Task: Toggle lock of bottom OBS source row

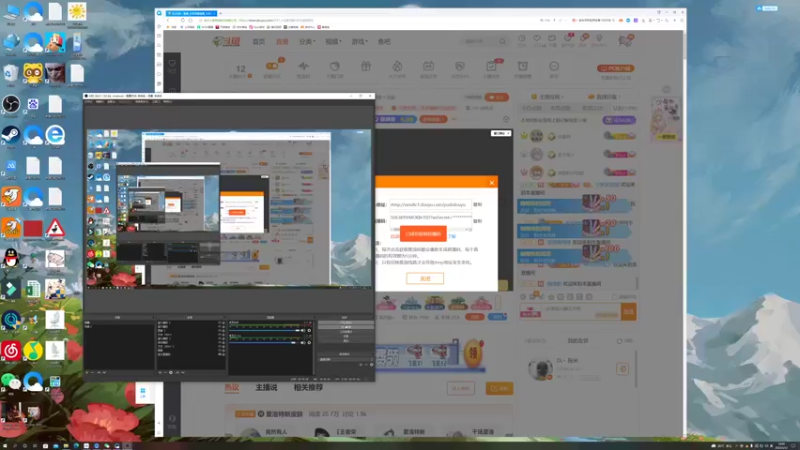Action: (223, 354)
